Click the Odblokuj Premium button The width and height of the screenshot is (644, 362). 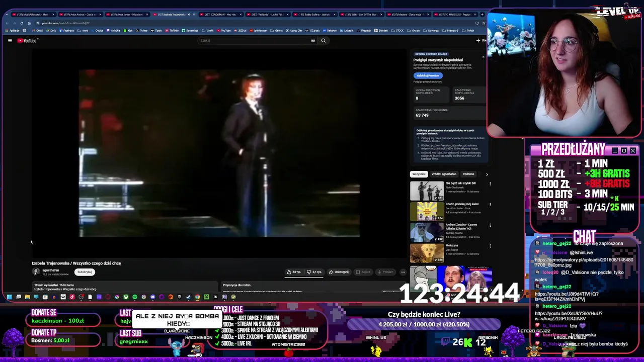[x=428, y=75]
